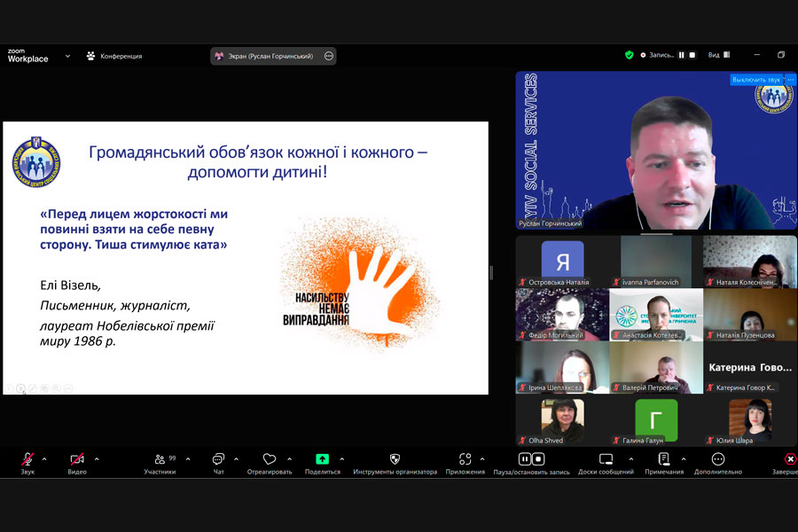Open the options circle on shared screen tab

pyautogui.click(x=329, y=56)
